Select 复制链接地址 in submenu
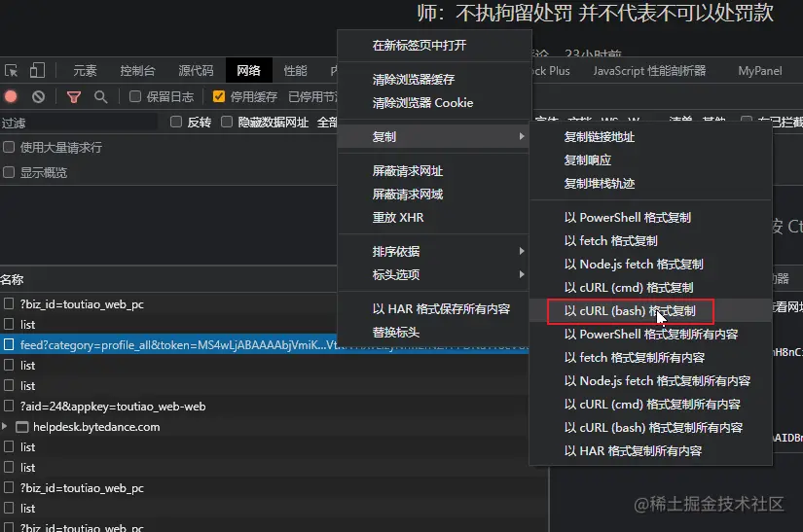This screenshot has width=803, height=532. coord(650,137)
